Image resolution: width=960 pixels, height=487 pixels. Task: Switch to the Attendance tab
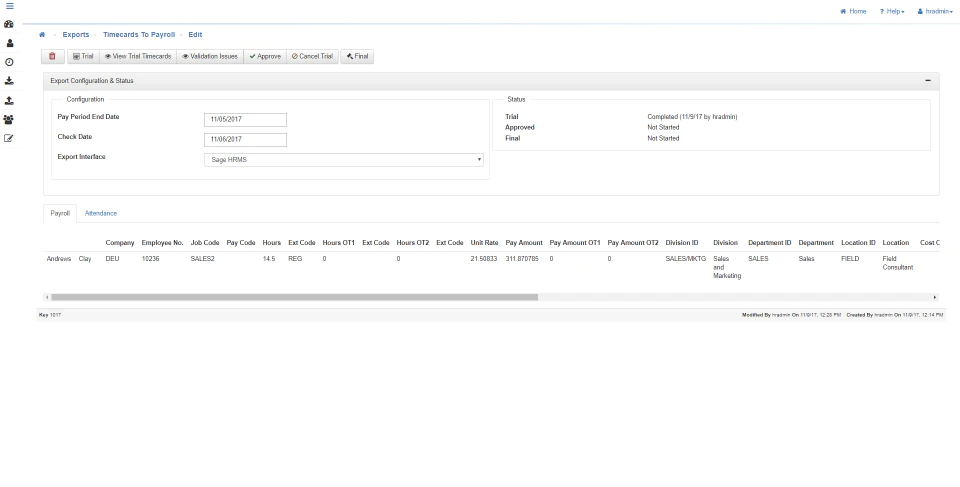pyautogui.click(x=100, y=214)
